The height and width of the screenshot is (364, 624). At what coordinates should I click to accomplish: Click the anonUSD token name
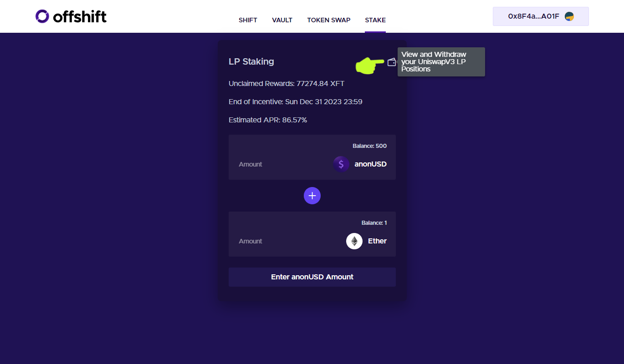(x=370, y=164)
